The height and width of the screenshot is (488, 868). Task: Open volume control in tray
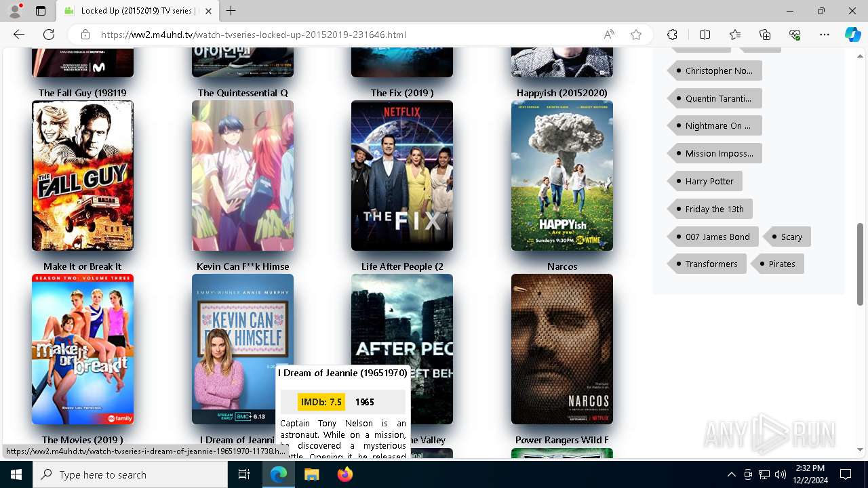click(x=781, y=474)
